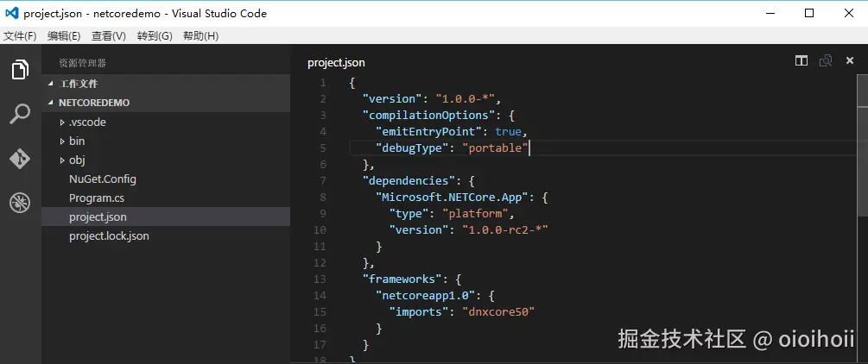868x364 pixels.
Task: Click the open changes icon in editor title
Action: tap(826, 61)
